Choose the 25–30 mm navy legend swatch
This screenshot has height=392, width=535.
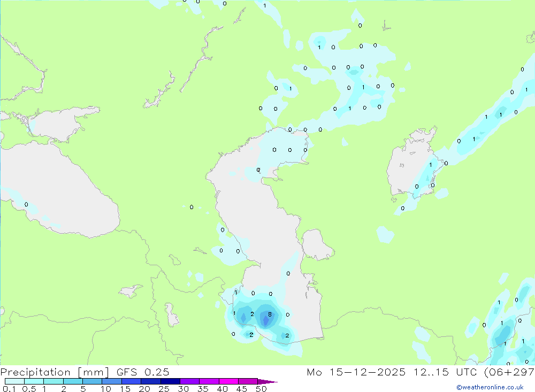click(170, 381)
